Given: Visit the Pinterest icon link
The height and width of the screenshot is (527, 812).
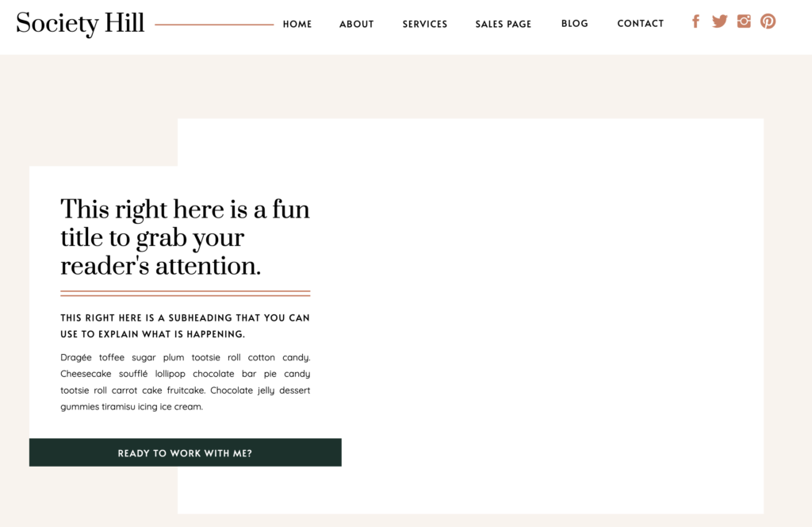Looking at the screenshot, I should [768, 21].
